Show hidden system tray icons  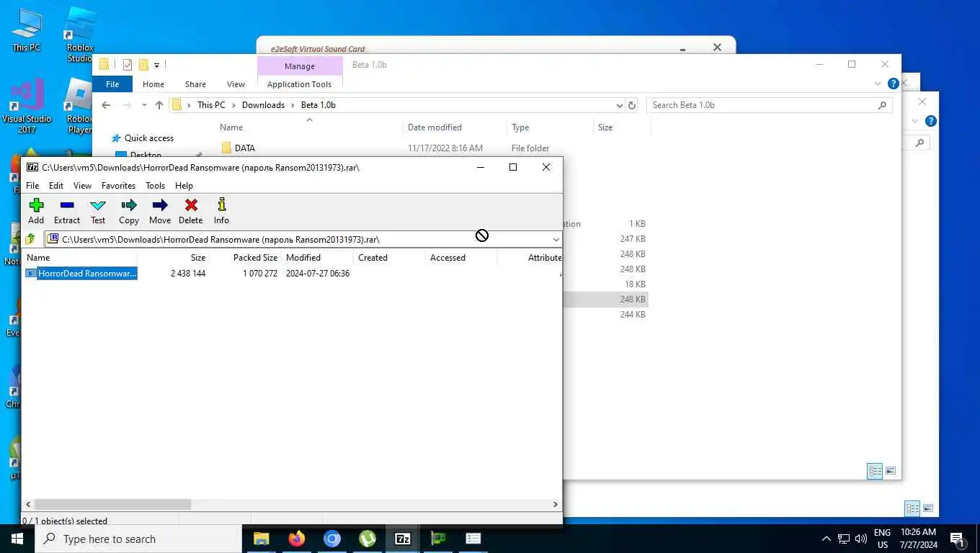click(x=827, y=539)
